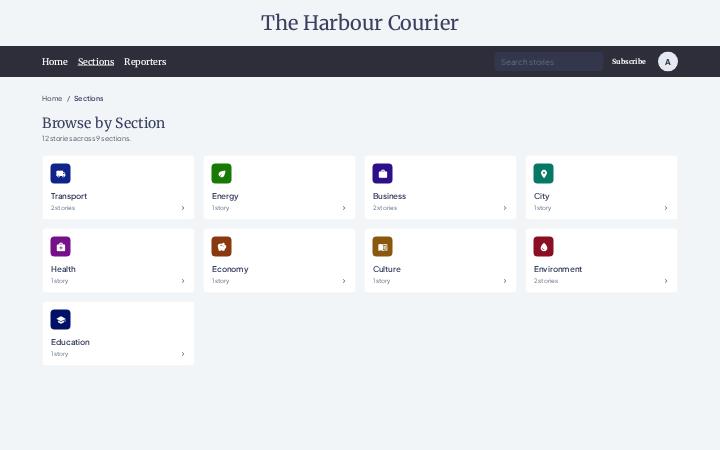Open the user avatar labeled A
This screenshot has width=720, height=450.
coord(668,62)
